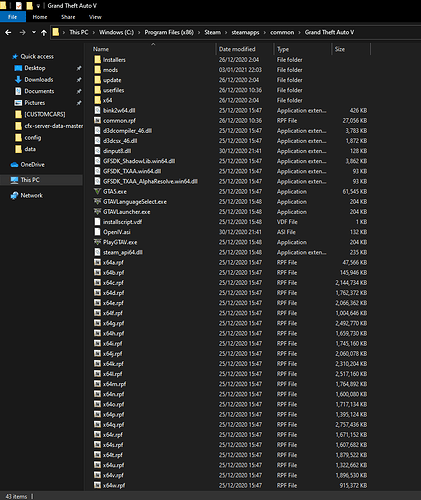Click the installscript.vdf file icon
The height and width of the screenshot is (500, 421).
pos(97,222)
